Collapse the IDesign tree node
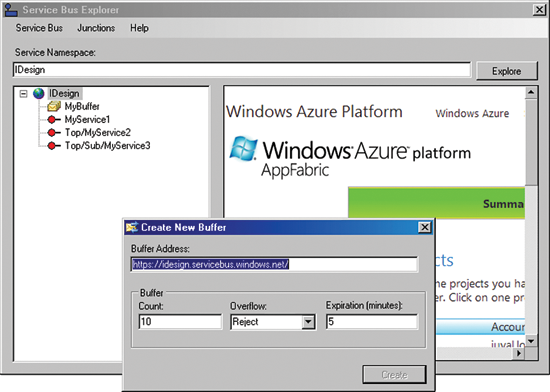550x392 pixels. tap(24, 94)
